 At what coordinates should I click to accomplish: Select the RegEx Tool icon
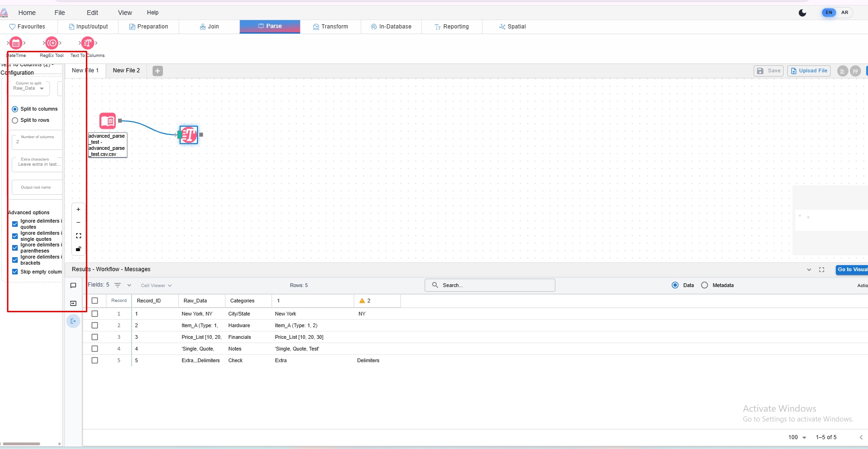coord(52,43)
